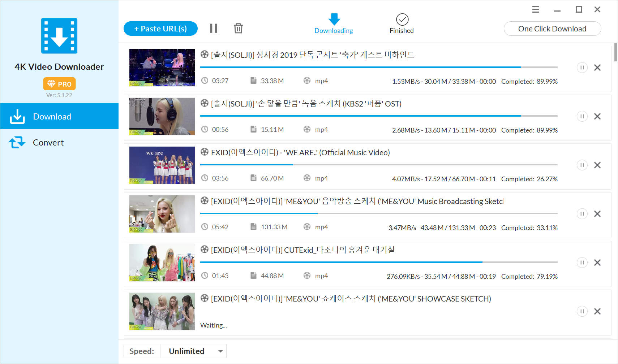Select Download in the sidebar
The image size is (618, 364).
click(x=59, y=116)
